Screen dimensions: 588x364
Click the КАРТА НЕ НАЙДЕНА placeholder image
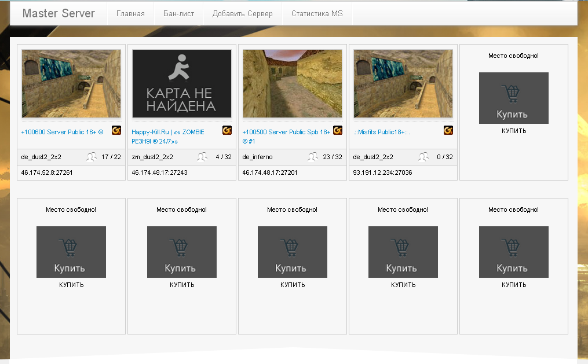[182, 83]
